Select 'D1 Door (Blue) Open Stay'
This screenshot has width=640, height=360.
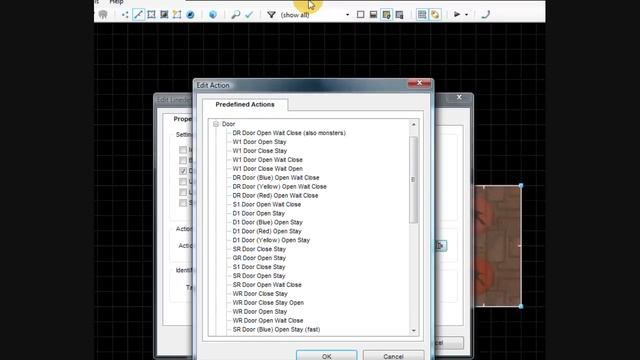(x=267, y=222)
